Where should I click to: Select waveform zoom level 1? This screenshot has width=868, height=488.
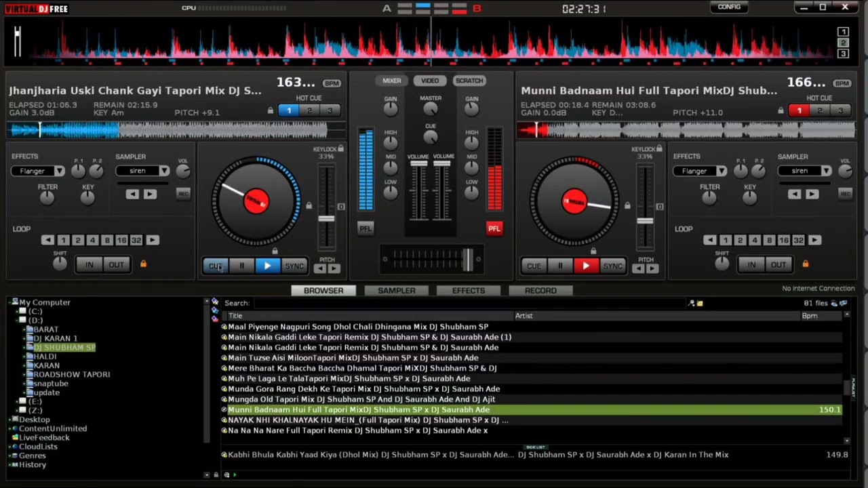tap(843, 32)
